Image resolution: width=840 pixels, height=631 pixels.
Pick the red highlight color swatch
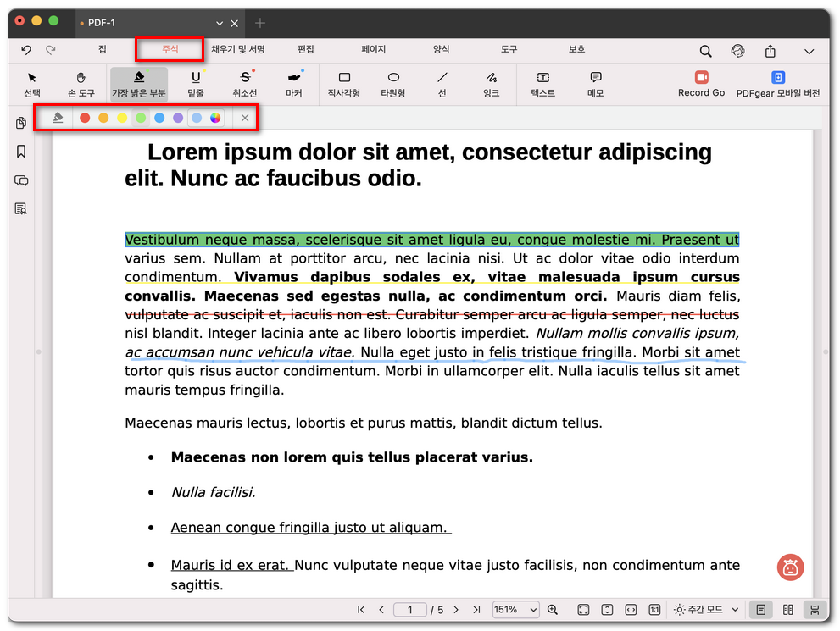pyautogui.click(x=85, y=119)
